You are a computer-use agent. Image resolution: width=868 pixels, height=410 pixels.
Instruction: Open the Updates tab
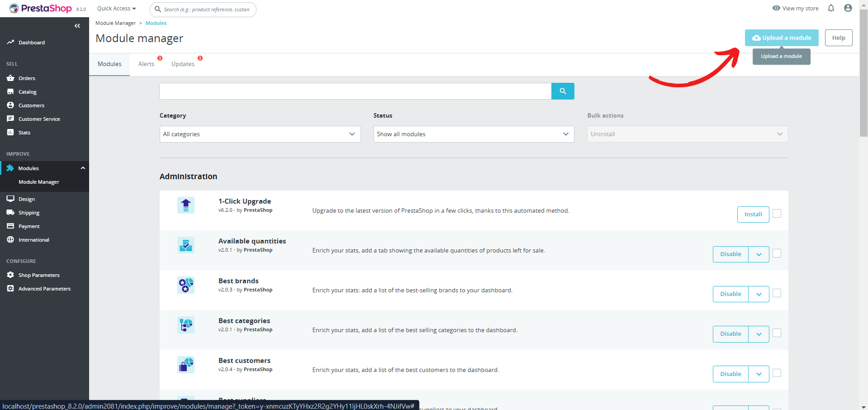183,64
